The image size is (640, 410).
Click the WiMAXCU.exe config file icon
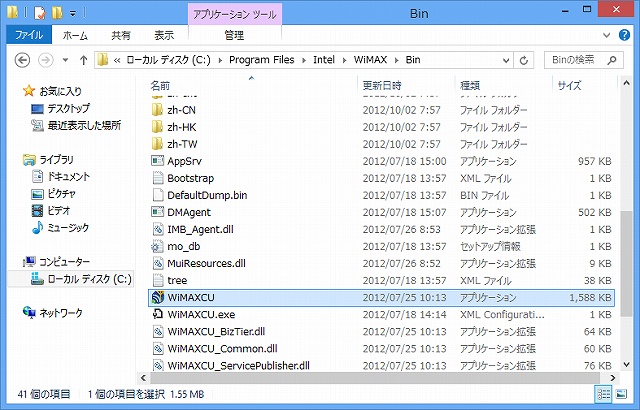(158, 314)
